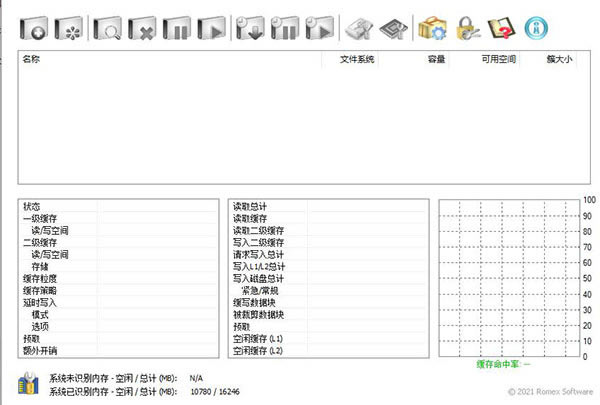Select the 读取总计 statistic row

tap(328, 206)
